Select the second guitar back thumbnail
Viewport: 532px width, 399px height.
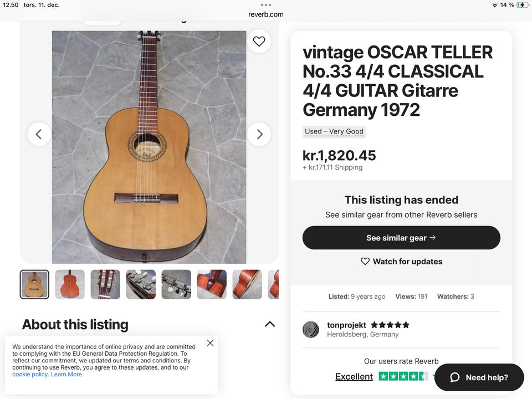70,284
